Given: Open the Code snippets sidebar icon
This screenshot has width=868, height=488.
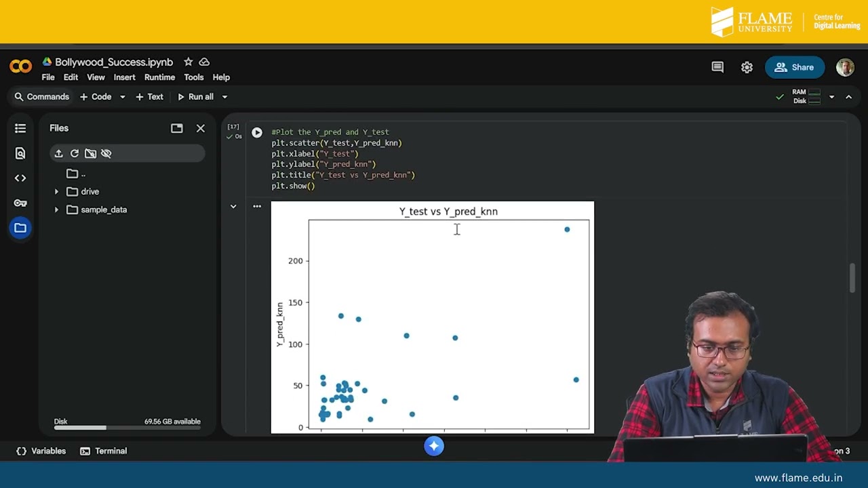Looking at the screenshot, I should point(20,178).
